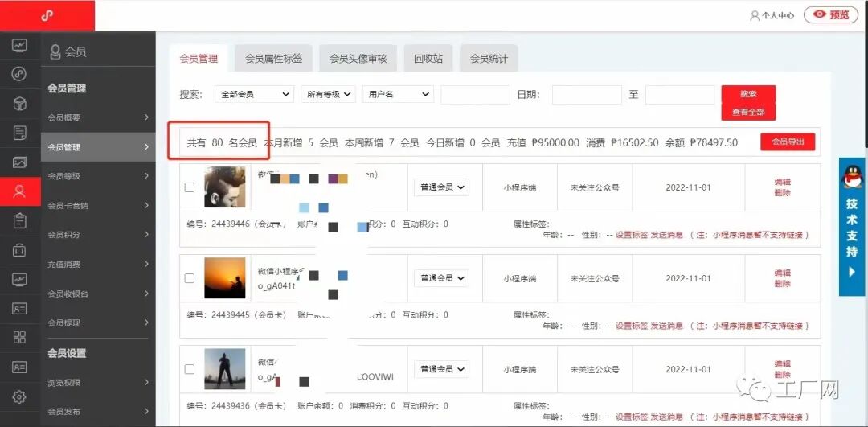Viewport: 868px width, 427px height.
Task: Click 设置标签 for member 24439446
Action: (632, 235)
